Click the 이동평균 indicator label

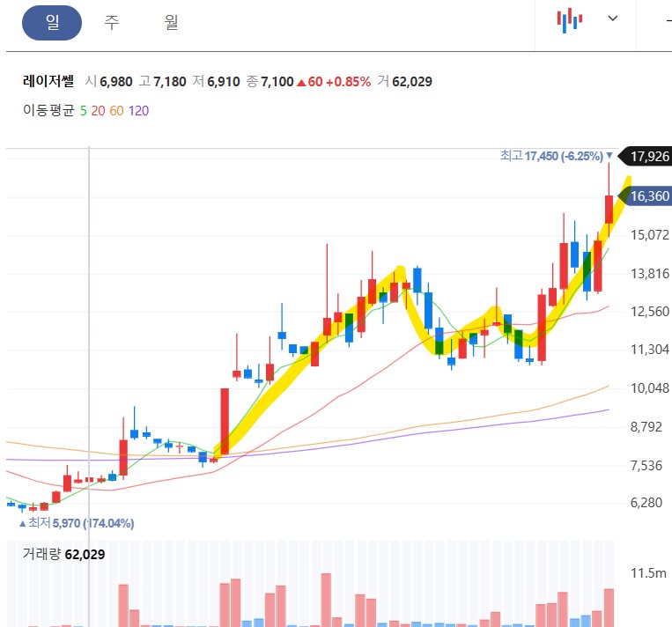click(48, 111)
